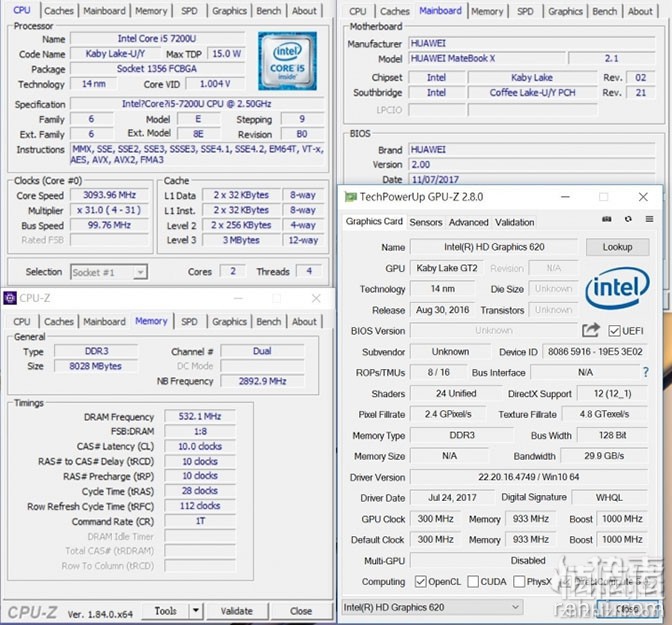The height and width of the screenshot is (625, 672).
Task: Click the tRFC value 112 clocks
Action: (x=200, y=506)
